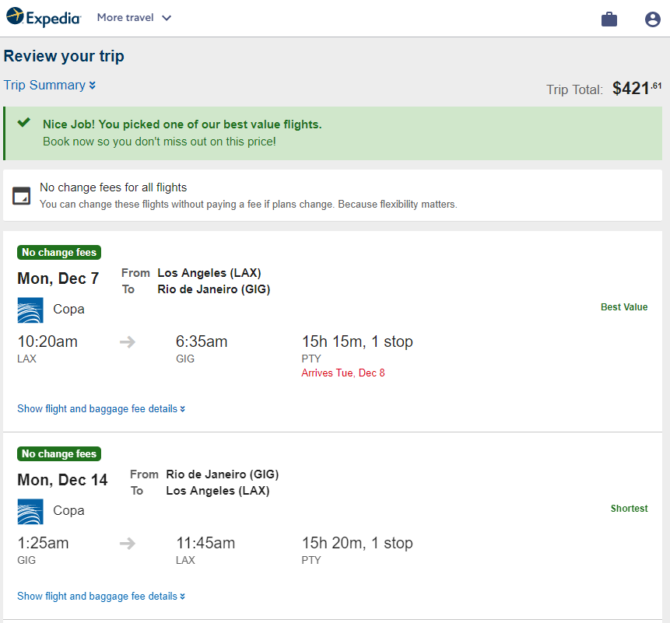Image resolution: width=670 pixels, height=623 pixels.
Task: Open the More travel dropdown
Action: click(x=134, y=18)
